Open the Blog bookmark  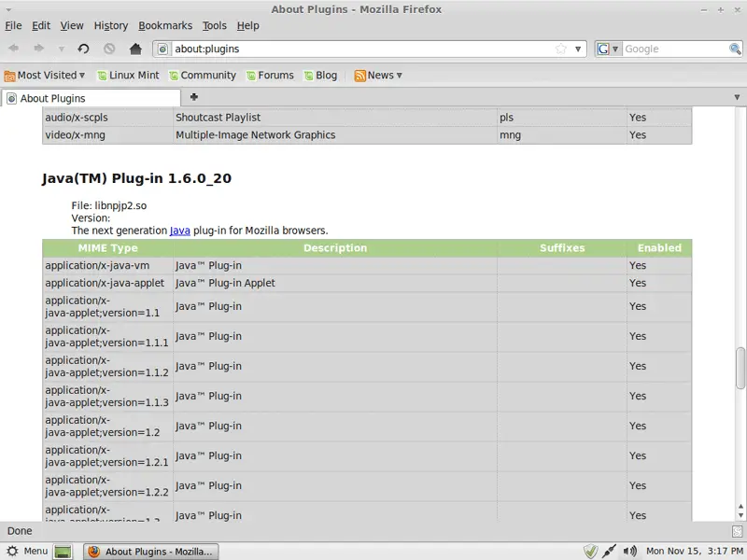pyautogui.click(x=320, y=76)
